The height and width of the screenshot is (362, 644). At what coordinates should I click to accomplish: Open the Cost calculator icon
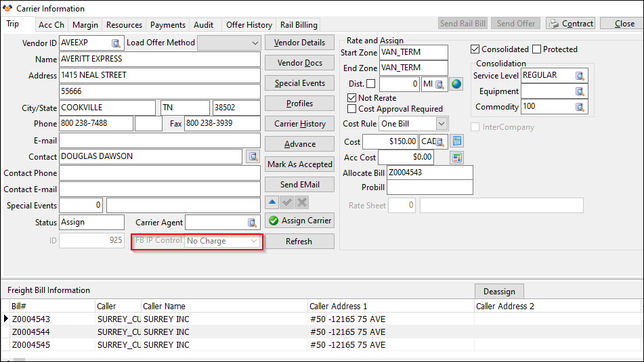click(457, 141)
